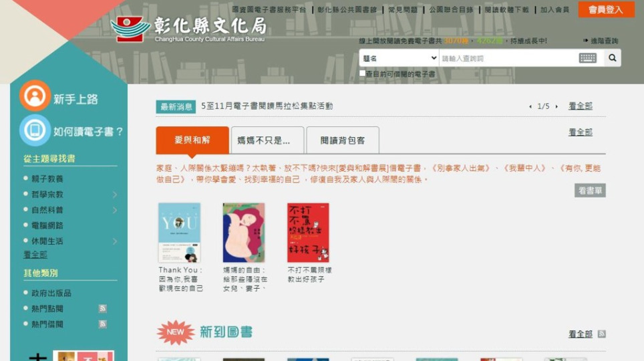644x361 pixels.
Task: Click the 會員登入 button
Action: tap(606, 9)
